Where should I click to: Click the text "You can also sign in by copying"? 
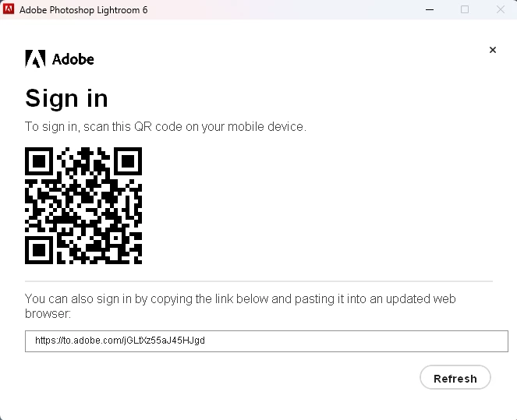[x=109, y=298]
